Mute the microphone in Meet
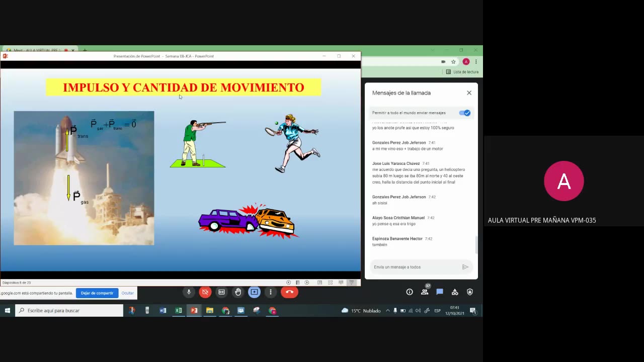644x362 pixels. coord(189,292)
